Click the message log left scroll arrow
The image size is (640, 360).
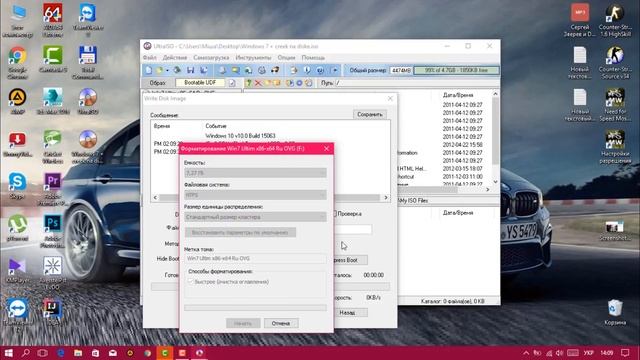tap(155, 198)
